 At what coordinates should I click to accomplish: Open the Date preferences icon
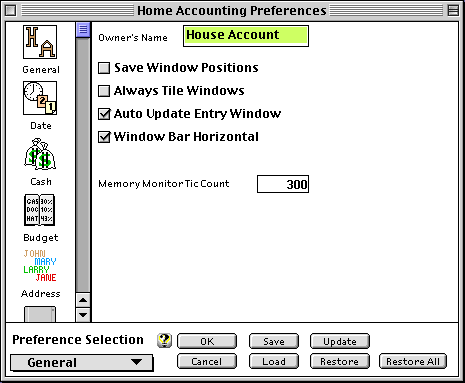click(x=40, y=98)
